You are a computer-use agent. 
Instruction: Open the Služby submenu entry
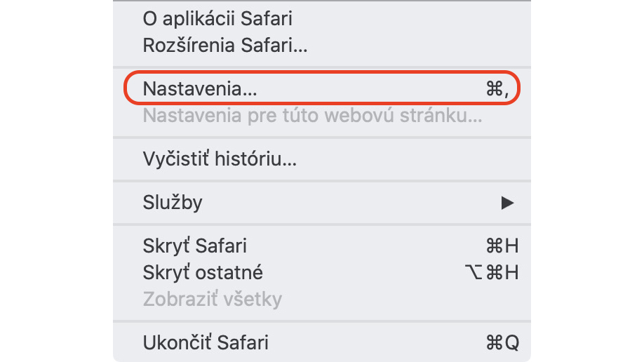(x=321, y=202)
